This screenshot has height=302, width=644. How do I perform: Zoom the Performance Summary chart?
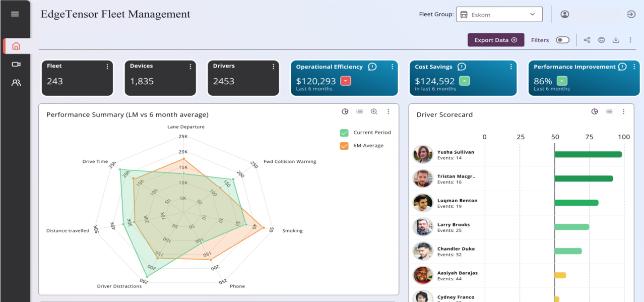point(374,112)
